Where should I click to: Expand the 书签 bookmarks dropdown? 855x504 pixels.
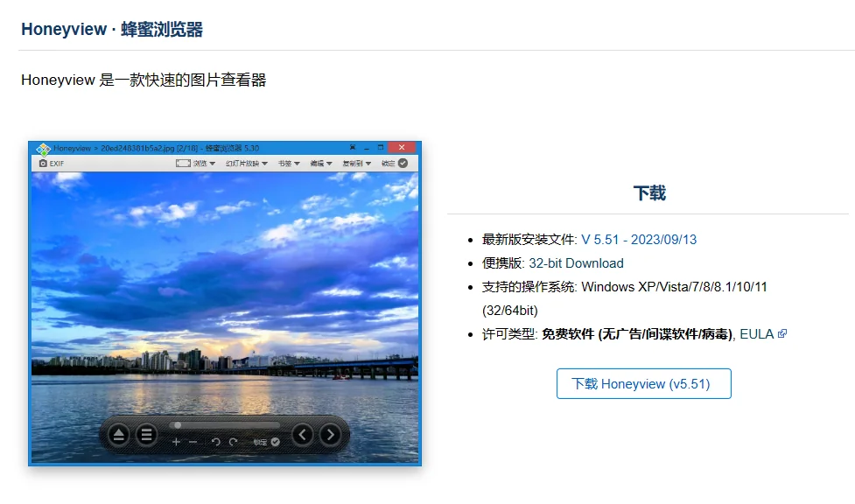(x=289, y=163)
